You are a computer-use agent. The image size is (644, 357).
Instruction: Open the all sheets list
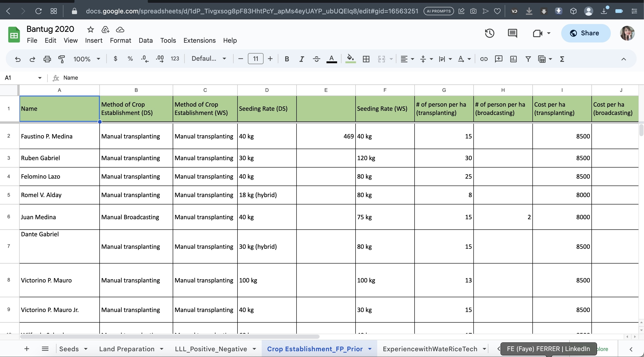pyautogui.click(x=45, y=349)
